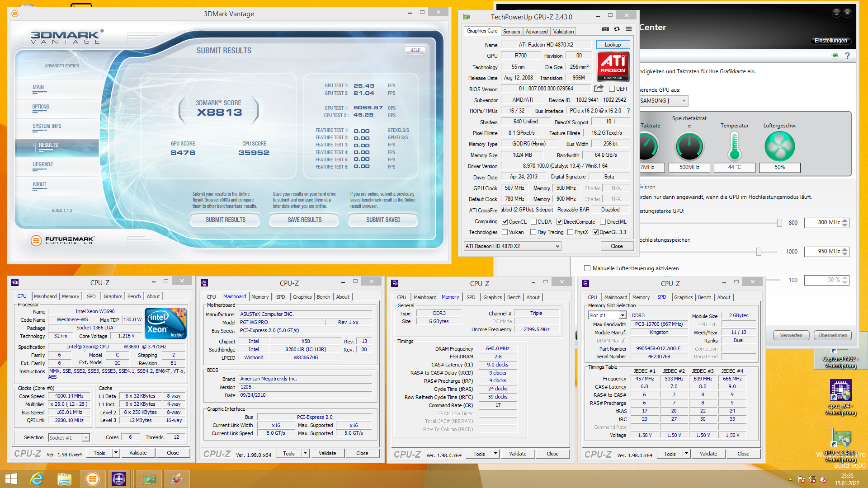Expand Tools dropdown arrow in CPU-Z Memory window
This screenshot has width=868, height=488.
pyautogui.click(x=495, y=454)
